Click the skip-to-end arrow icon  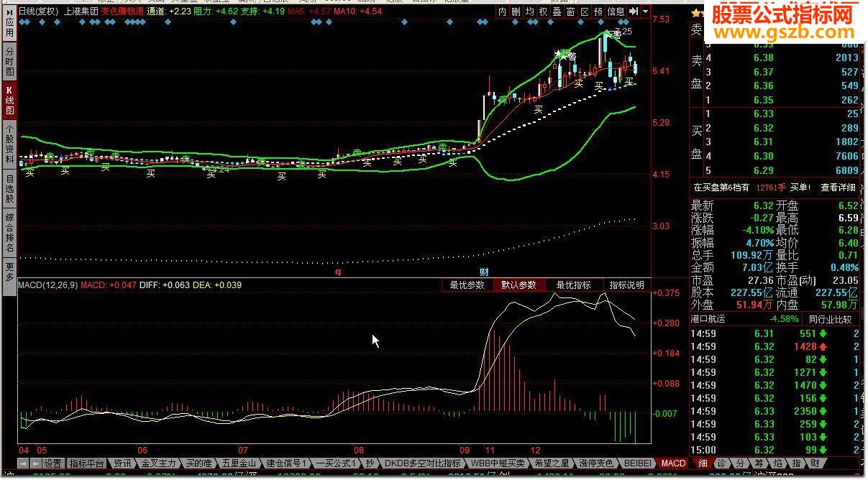[x=634, y=11]
